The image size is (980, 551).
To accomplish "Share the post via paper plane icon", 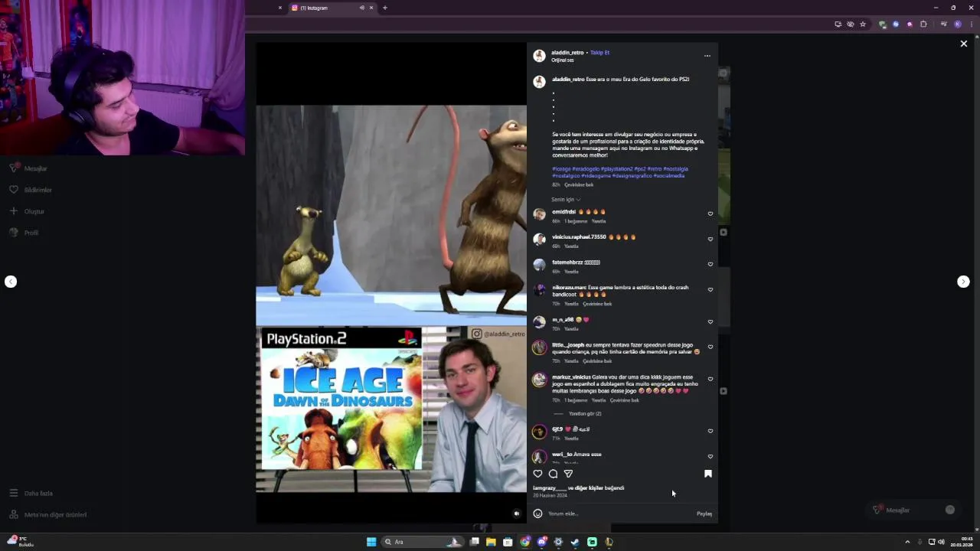I will [568, 474].
